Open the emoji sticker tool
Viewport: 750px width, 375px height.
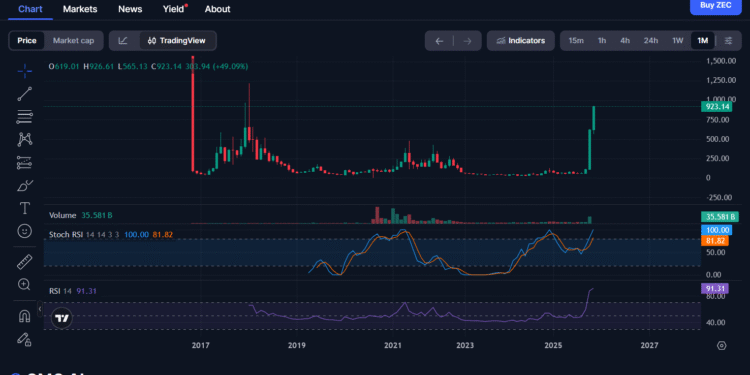pos(24,231)
